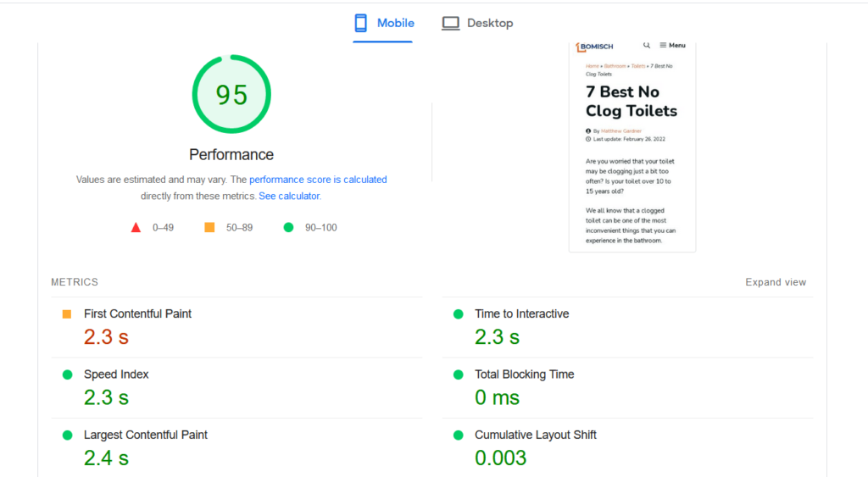Click the Menu hamburger in the preview
The width and height of the screenshot is (868, 477).
tap(672, 46)
